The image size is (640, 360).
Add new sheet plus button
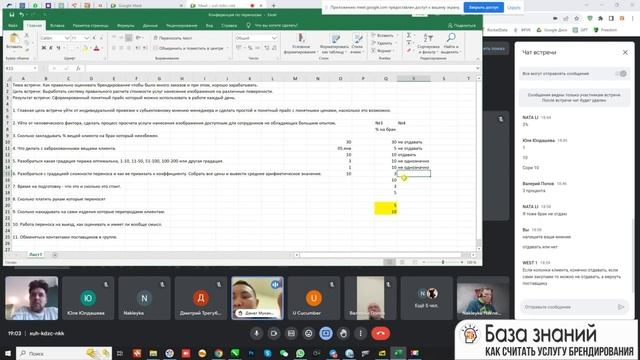click(55, 255)
